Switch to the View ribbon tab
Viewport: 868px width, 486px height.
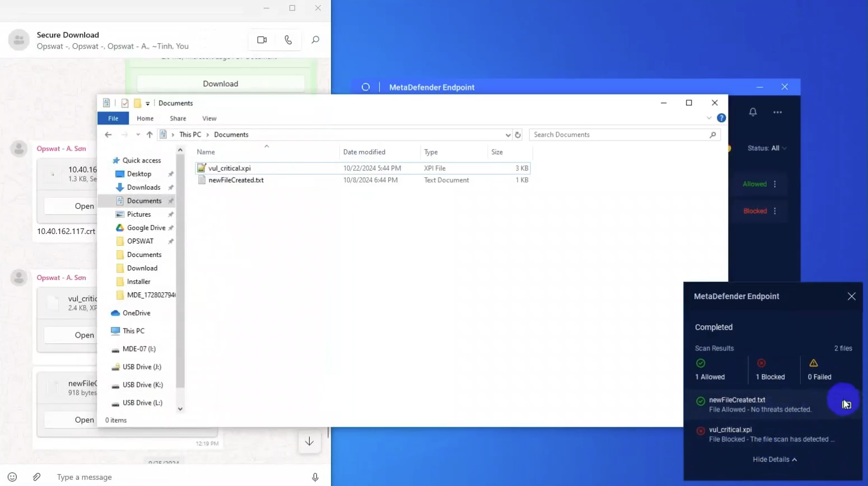(209, 118)
